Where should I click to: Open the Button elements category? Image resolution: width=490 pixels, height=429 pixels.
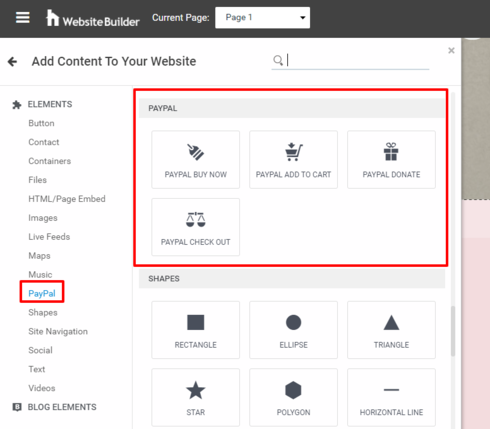click(x=41, y=123)
